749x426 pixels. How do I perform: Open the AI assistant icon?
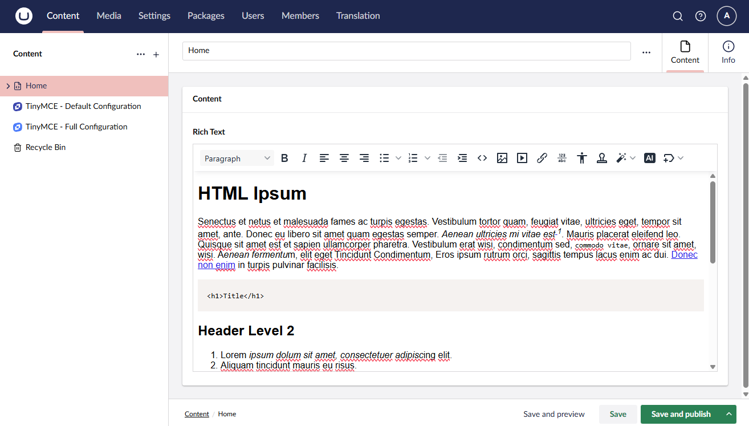point(650,158)
